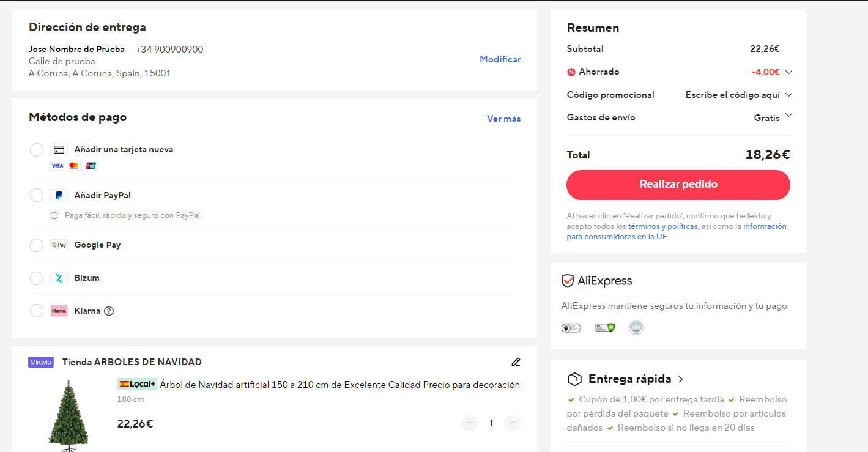Click the Google Pay logo icon
This screenshot has height=452, width=868.
click(x=59, y=245)
